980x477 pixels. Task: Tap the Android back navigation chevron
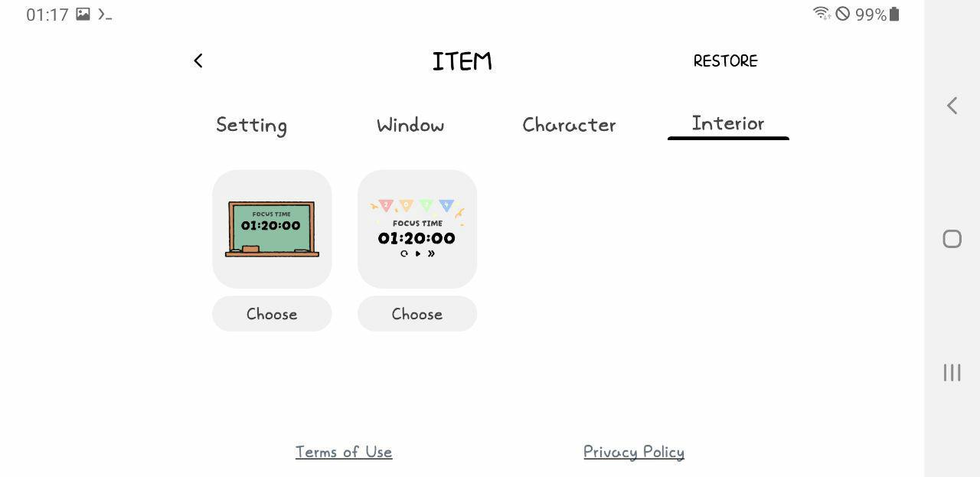click(x=951, y=106)
